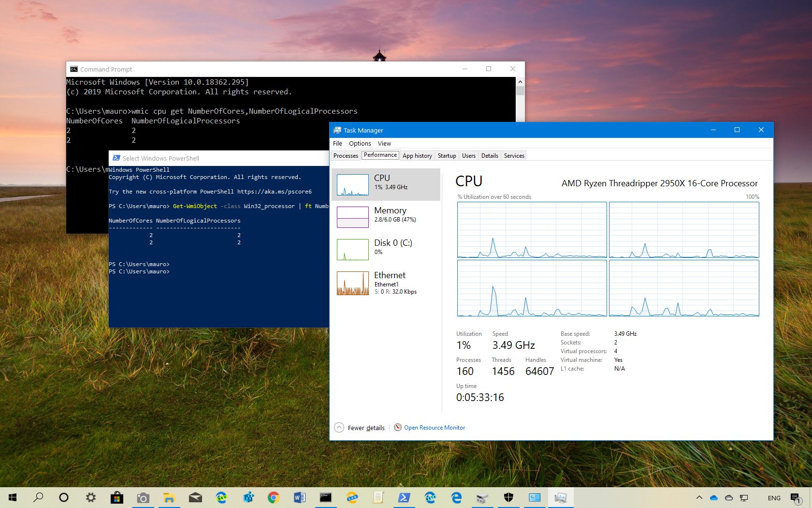Select CPU in the Task Manager sidebar
Screen dimensions: 812x508
coord(384,184)
